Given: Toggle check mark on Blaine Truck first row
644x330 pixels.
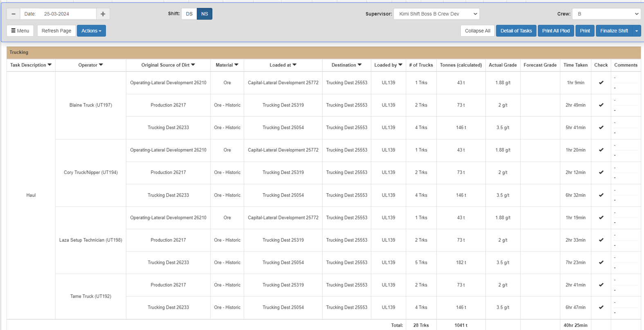Looking at the screenshot, I should pyautogui.click(x=601, y=82).
